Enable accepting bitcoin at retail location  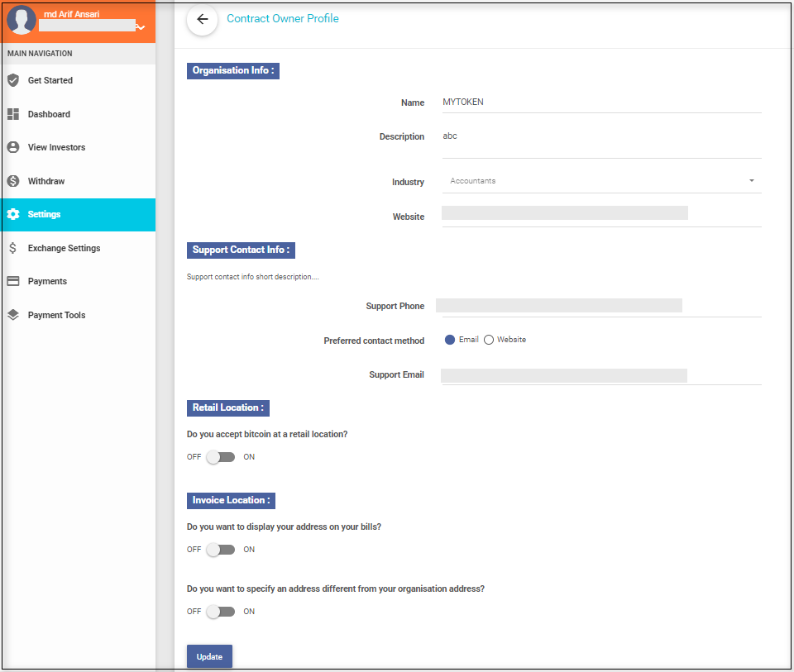221,457
